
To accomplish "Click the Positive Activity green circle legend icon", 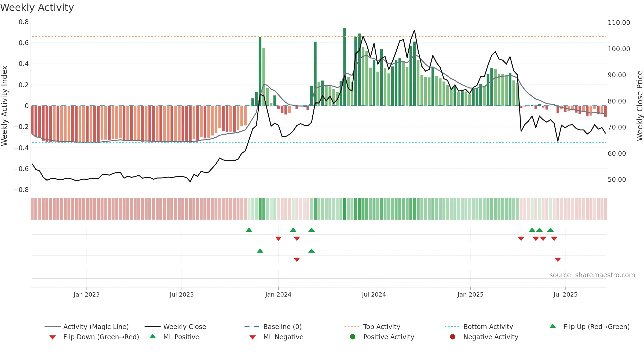I will (353, 337).
